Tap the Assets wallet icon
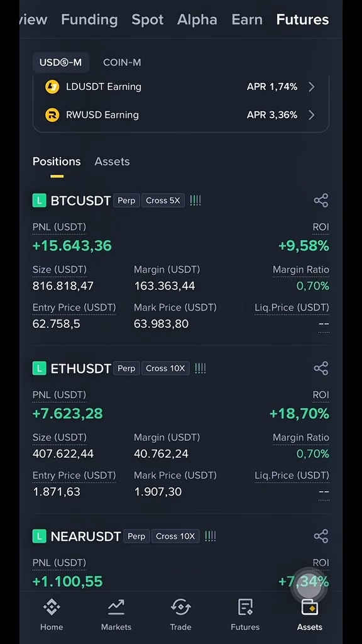362x644 pixels. [309, 607]
